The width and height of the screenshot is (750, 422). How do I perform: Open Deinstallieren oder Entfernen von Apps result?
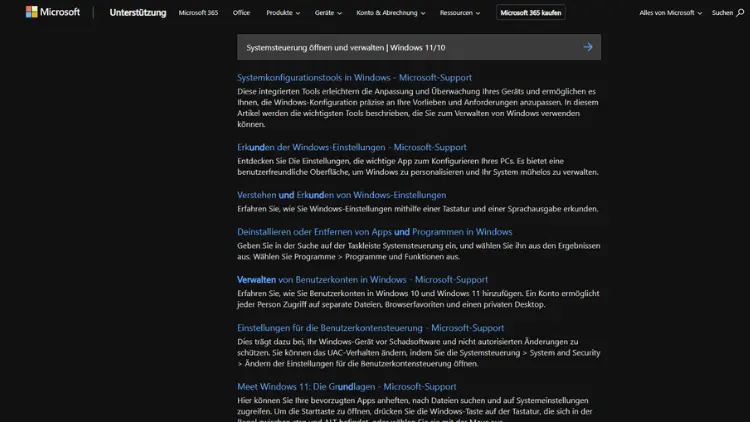coord(375,232)
